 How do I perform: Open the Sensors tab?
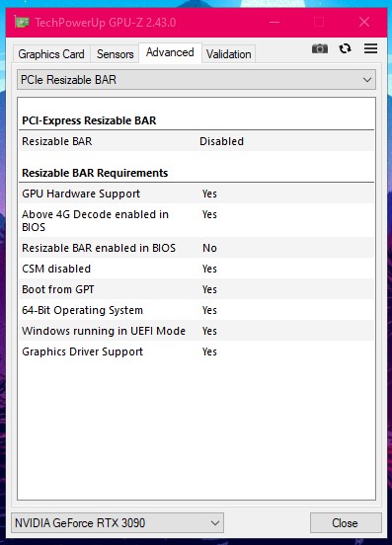(115, 54)
